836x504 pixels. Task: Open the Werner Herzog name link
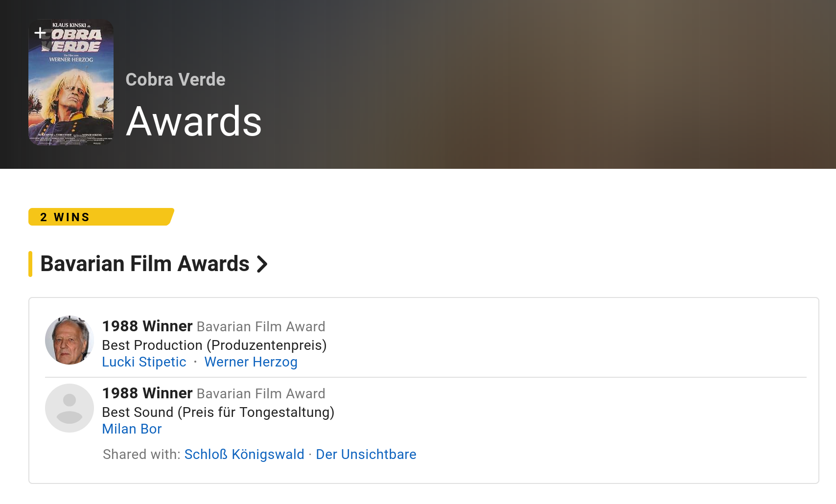251,362
